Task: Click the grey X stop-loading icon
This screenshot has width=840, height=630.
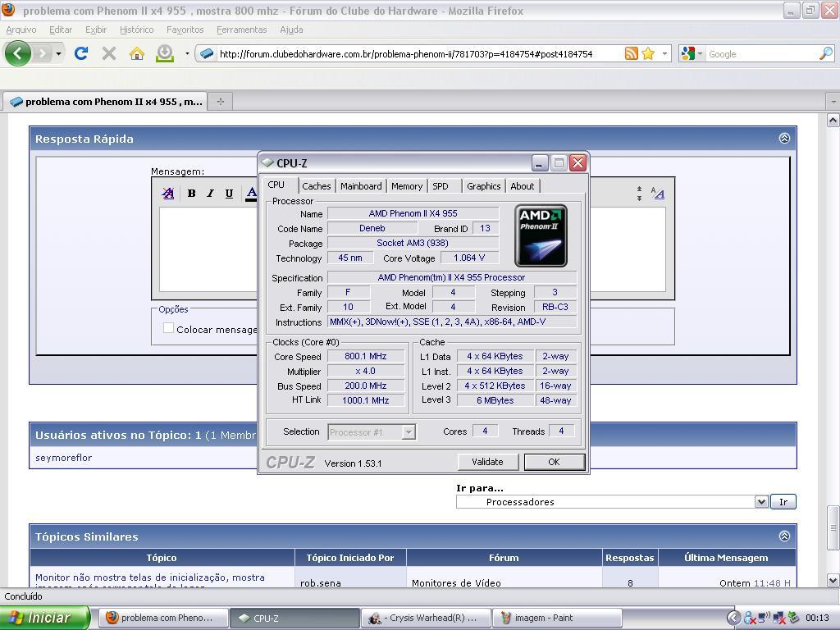Action: coord(109,53)
